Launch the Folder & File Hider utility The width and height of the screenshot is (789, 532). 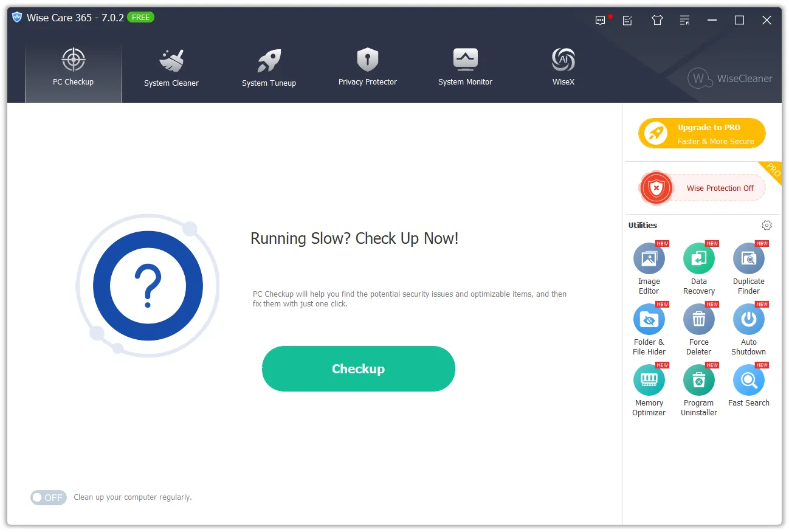[649, 329]
